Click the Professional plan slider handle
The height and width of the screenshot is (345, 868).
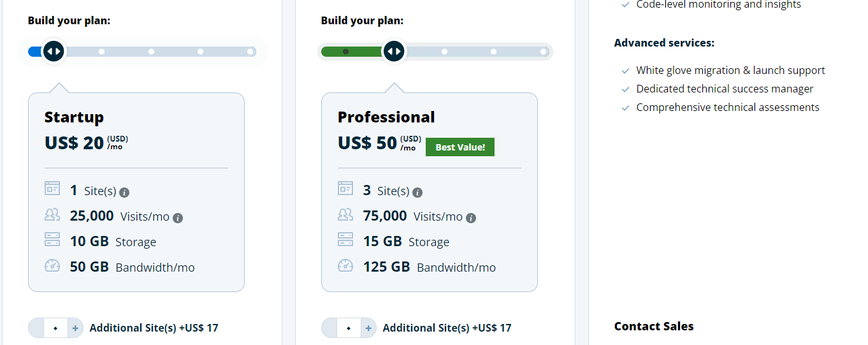394,51
